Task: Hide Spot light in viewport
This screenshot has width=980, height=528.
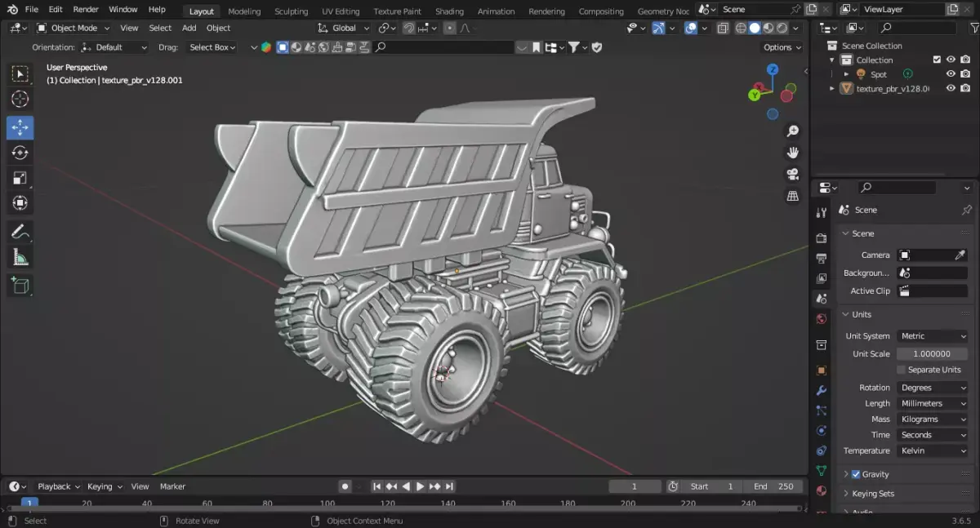Action: (x=951, y=74)
